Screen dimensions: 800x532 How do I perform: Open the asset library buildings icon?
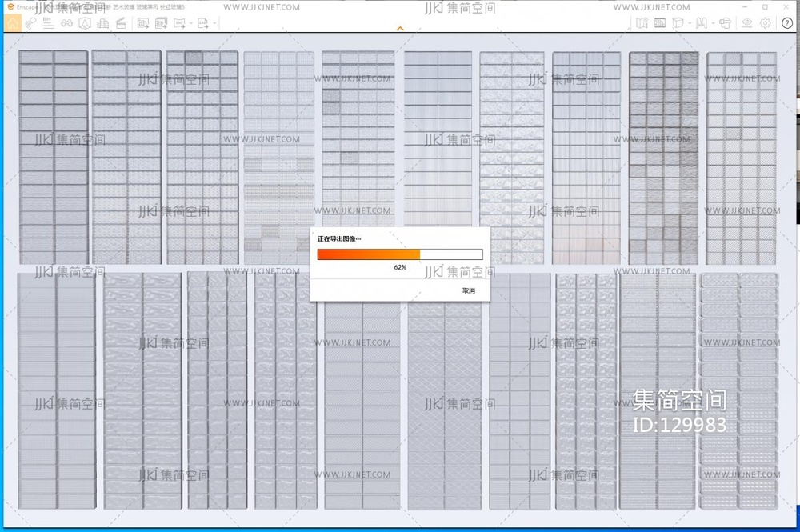102,23
